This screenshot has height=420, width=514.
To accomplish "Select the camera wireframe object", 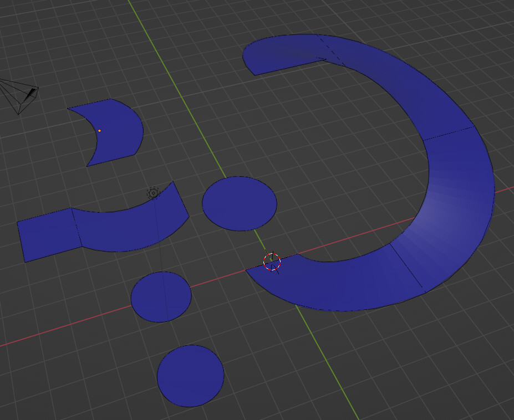I will tap(19, 96).
